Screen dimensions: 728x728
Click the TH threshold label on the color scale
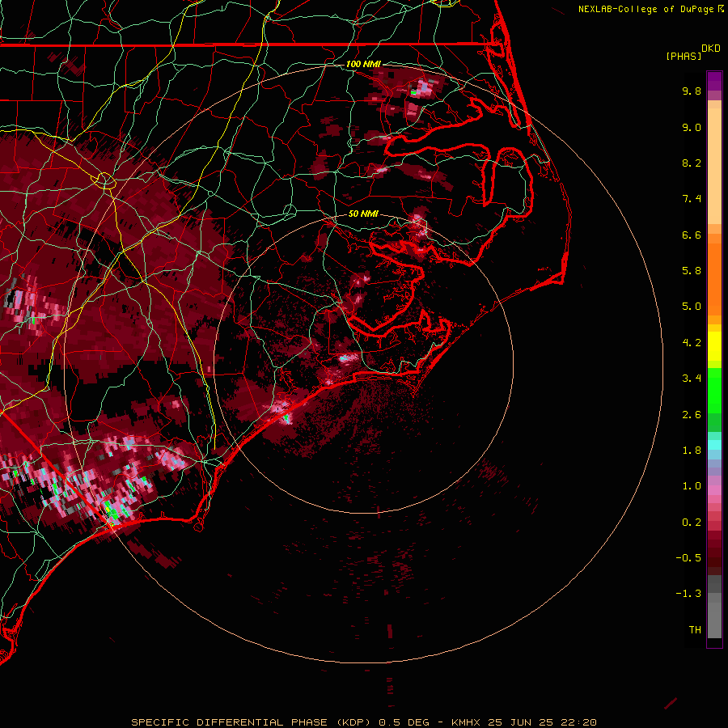click(x=695, y=630)
